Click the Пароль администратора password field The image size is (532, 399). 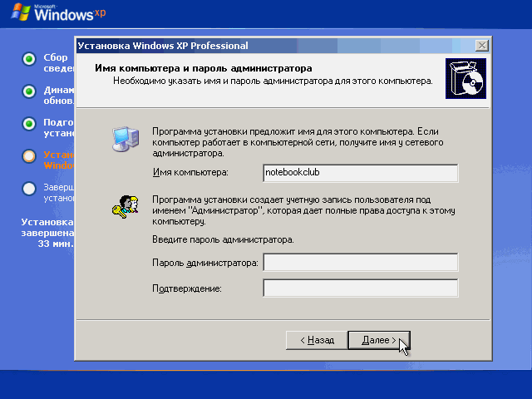point(360,262)
